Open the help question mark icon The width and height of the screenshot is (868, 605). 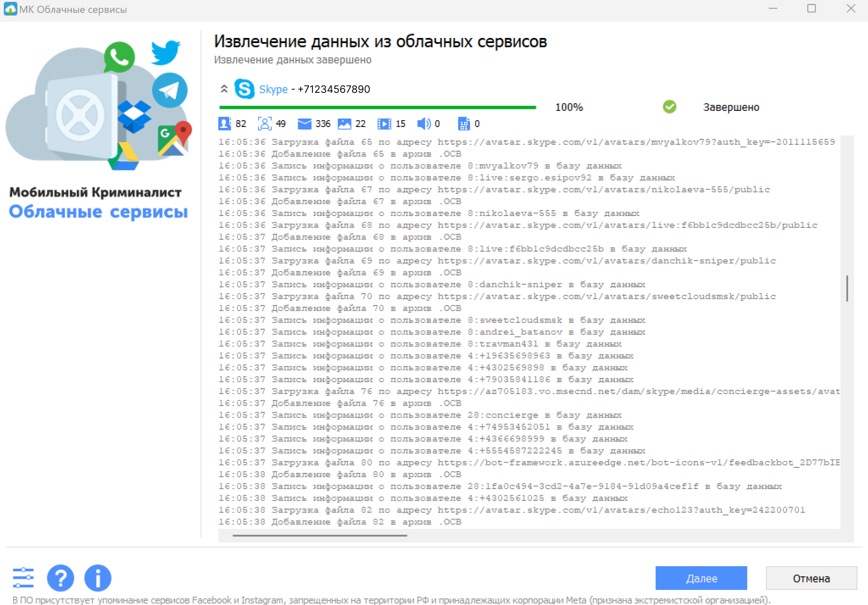[60, 578]
